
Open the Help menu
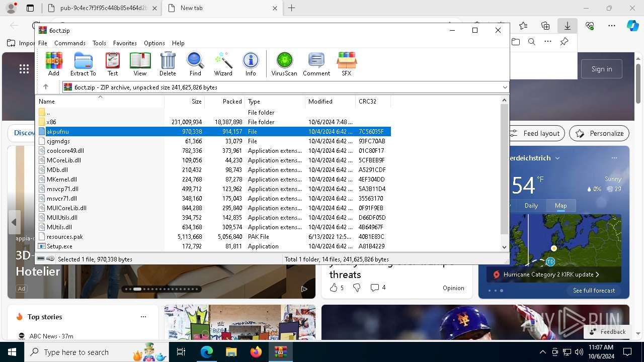click(x=178, y=43)
